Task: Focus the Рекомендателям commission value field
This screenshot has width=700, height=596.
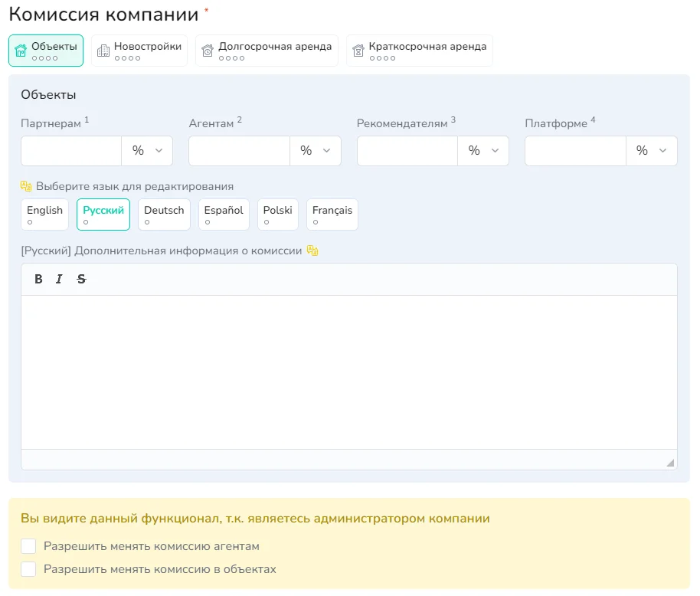Action: [407, 151]
